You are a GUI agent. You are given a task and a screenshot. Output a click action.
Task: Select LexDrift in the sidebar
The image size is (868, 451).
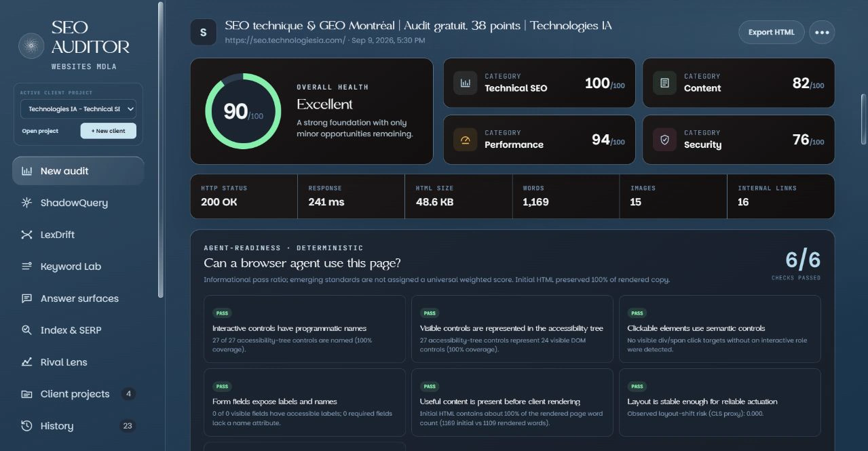pyautogui.click(x=78, y=235)
